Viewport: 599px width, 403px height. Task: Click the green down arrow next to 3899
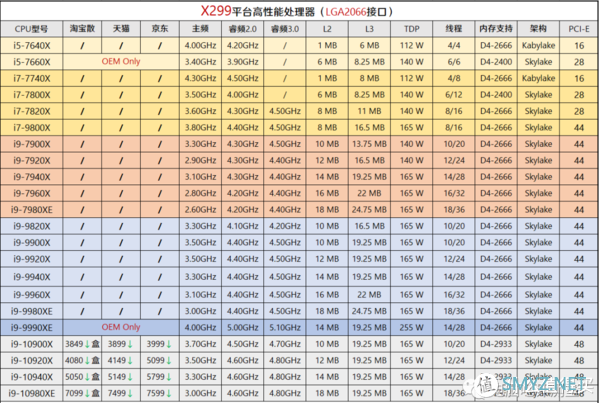[x=130, y=344]
